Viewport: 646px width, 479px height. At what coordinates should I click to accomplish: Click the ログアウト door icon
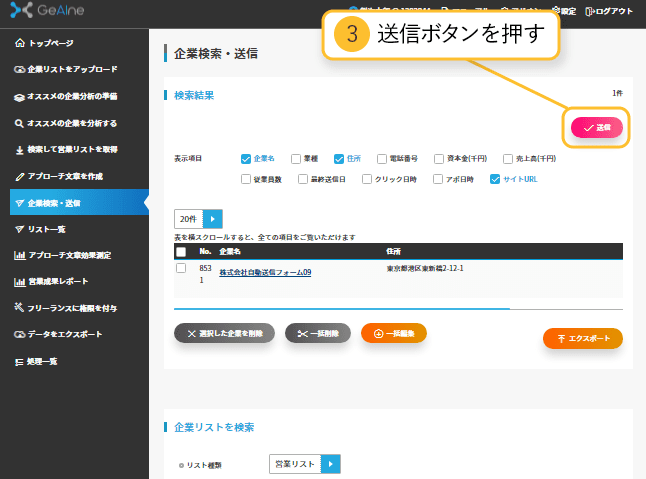589,12
